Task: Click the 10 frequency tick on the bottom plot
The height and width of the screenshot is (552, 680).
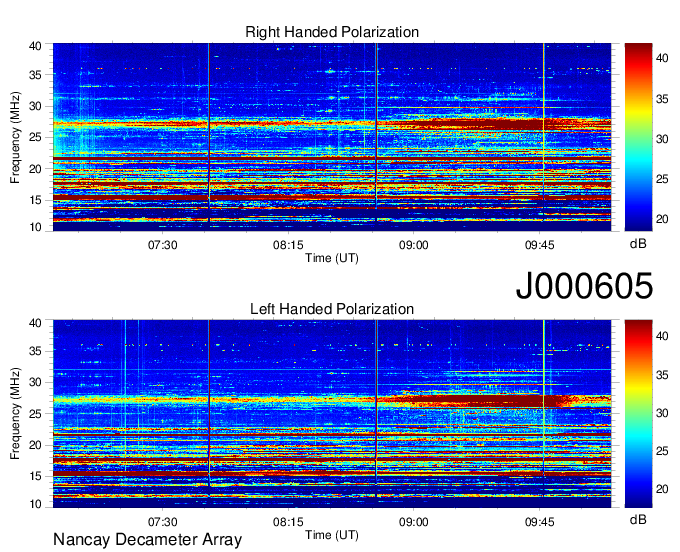Action: coord(35,504)
